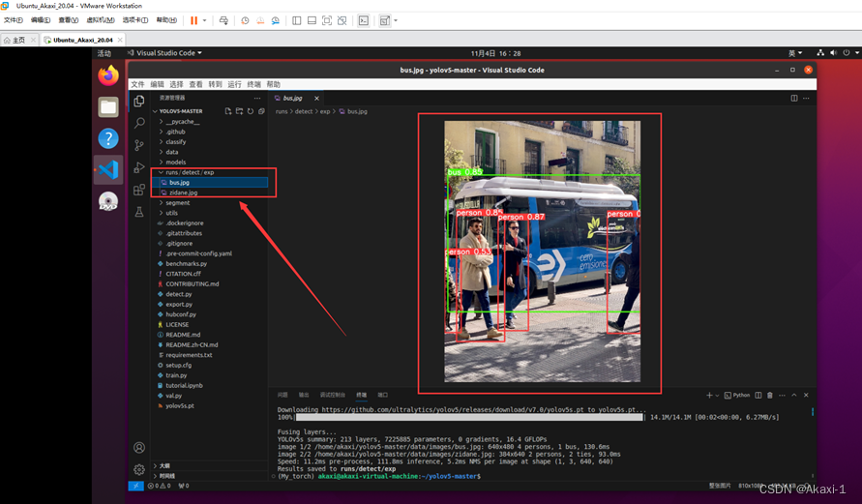Open the Explorer view in activity bar
Viewport: 862px width, 504px height.
tap(139, 101)
